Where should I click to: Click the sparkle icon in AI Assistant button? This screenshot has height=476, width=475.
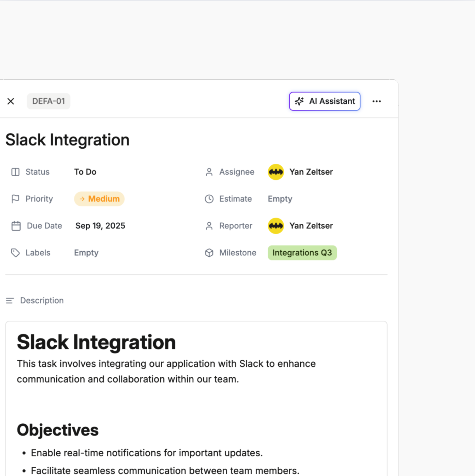pos(299,101)
